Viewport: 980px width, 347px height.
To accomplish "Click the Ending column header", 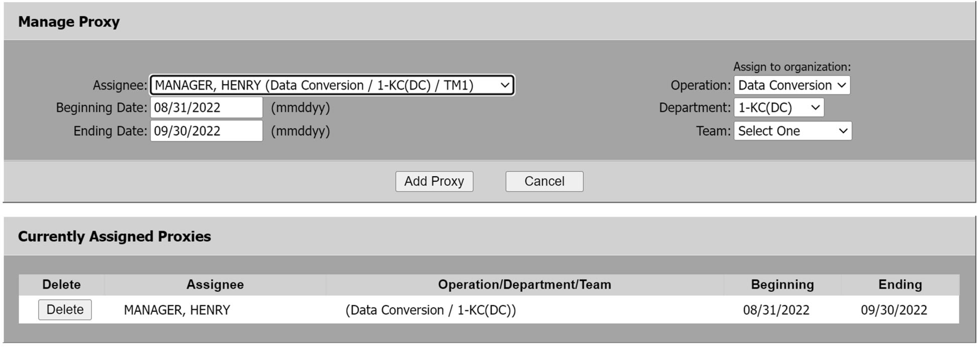I will (900, 285).
